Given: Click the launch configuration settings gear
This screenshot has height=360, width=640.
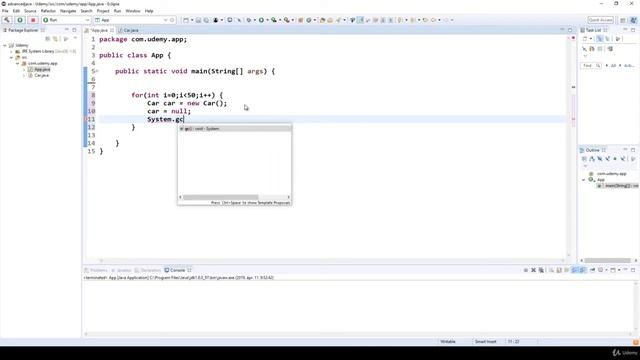Looking at the screenshot, I should tap(172, 20).
